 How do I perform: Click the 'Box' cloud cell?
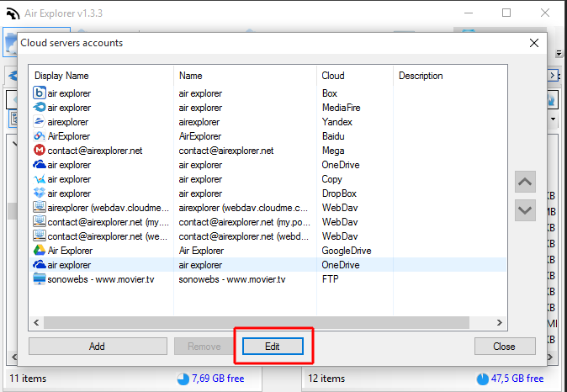click(x=330, y=93)
